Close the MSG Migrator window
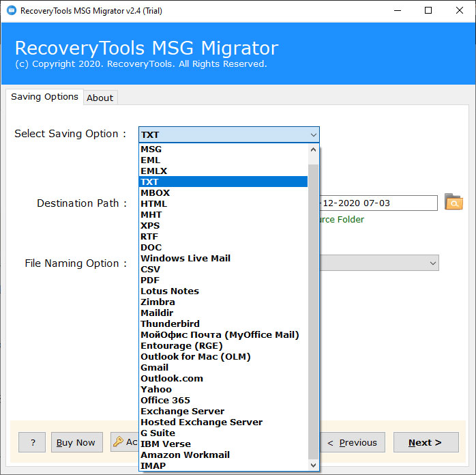476x475 pixels. (460, 11)
